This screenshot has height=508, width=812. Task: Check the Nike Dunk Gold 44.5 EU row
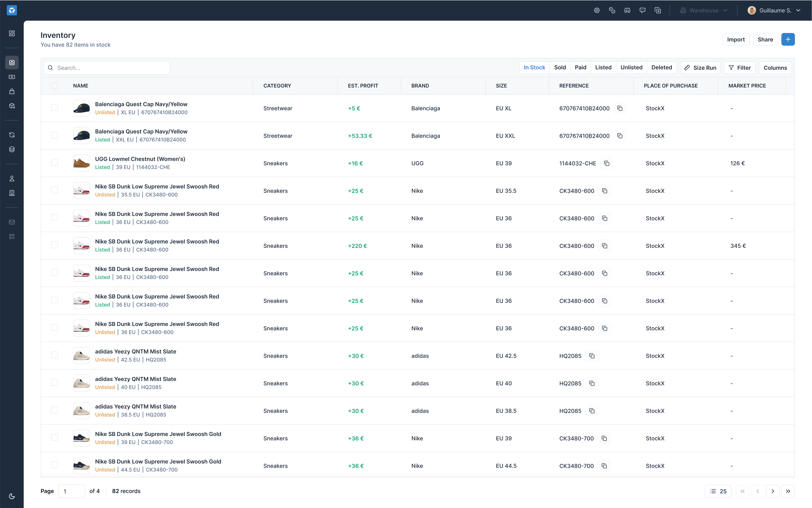54,465
